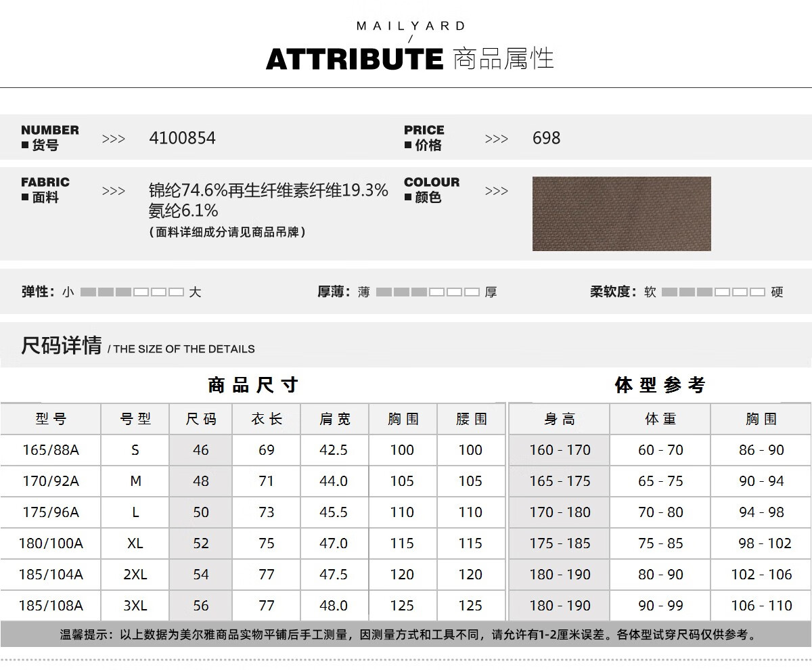The width and height of the screenshot is (812, 670).
Task: Select the 165/88A model cell
Action: click(x=51, y=450)
